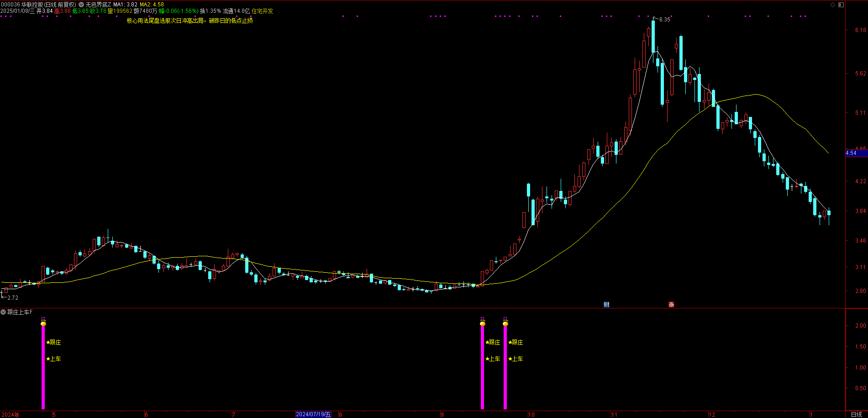Click the 6.18 price axis label
Viewport: 868px width, 418px height.
860,30
